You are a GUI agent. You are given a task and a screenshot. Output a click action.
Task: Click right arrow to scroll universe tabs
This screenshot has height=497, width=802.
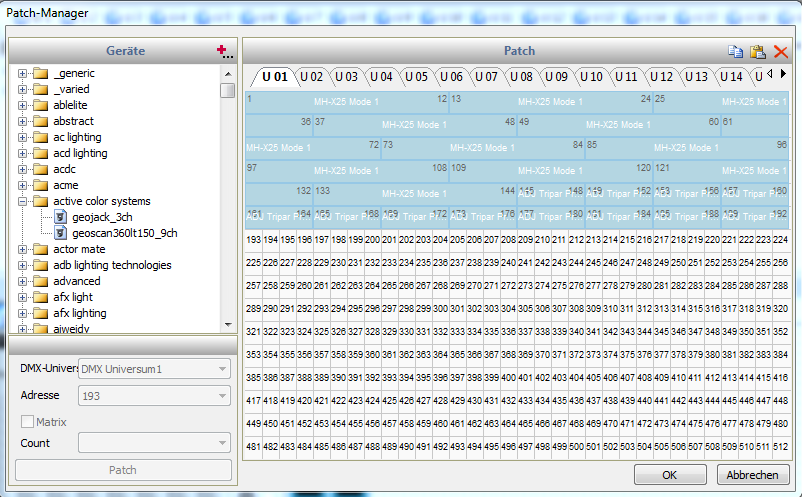click(x=783, y=74)
